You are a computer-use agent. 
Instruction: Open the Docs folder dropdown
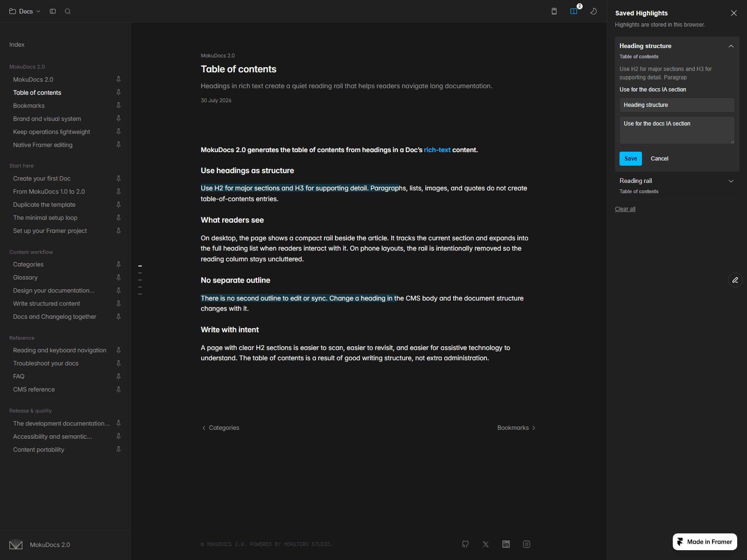tap(25, 11)
